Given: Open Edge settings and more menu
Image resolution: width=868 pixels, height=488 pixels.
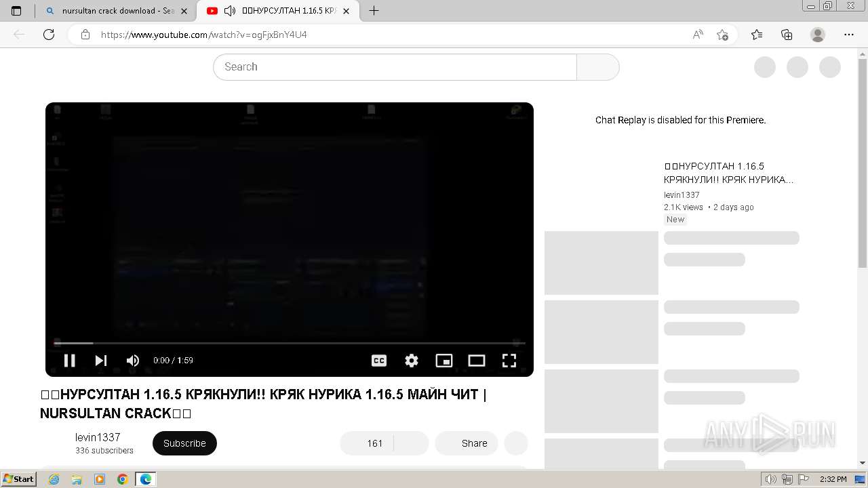Looking at the screenshot, I should (x=849, y=35).
